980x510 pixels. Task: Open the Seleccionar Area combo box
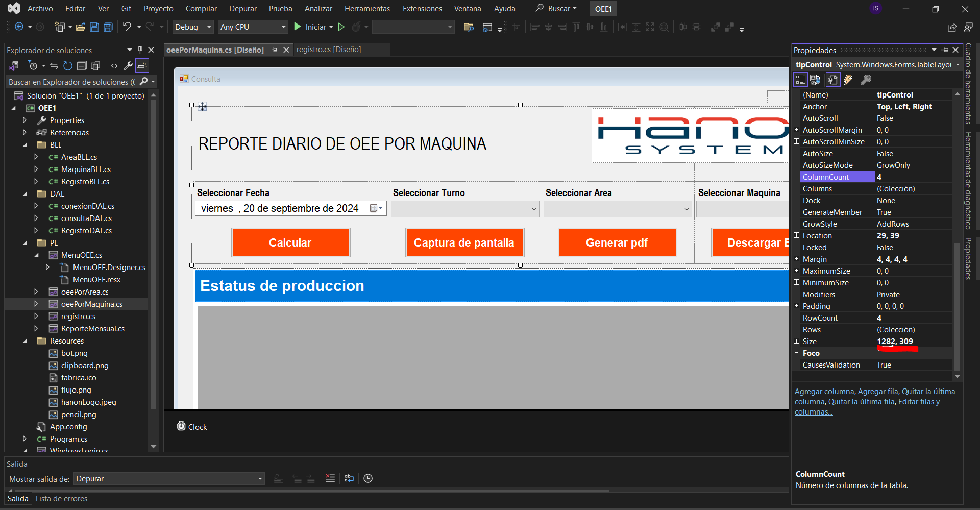[x=618, y=209]
